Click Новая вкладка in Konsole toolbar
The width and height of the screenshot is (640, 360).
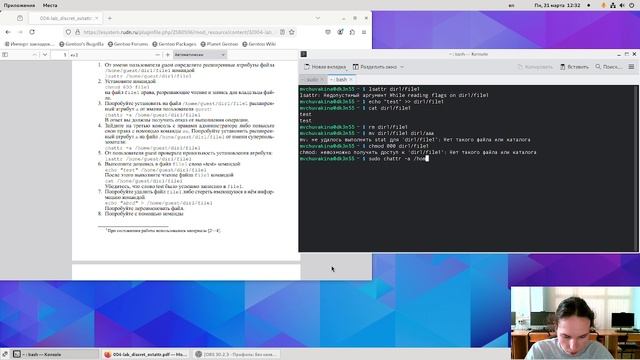click(x=325, y=67)
